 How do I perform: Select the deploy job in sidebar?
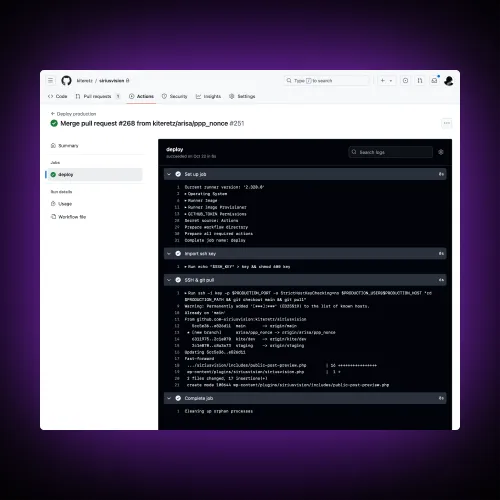click(x=95, y=174)
